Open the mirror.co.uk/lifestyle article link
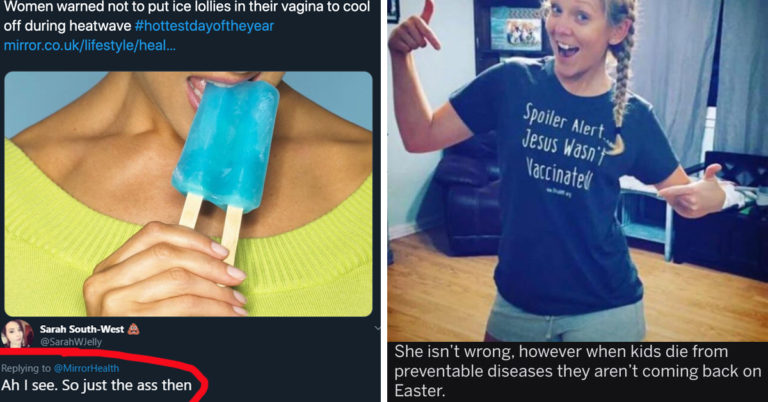 pos(90,46)
